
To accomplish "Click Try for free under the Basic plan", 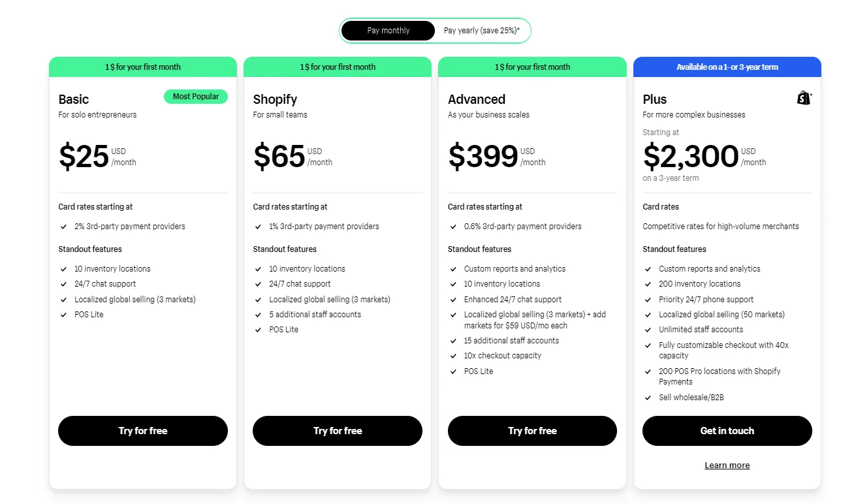I will coord(142,430).
